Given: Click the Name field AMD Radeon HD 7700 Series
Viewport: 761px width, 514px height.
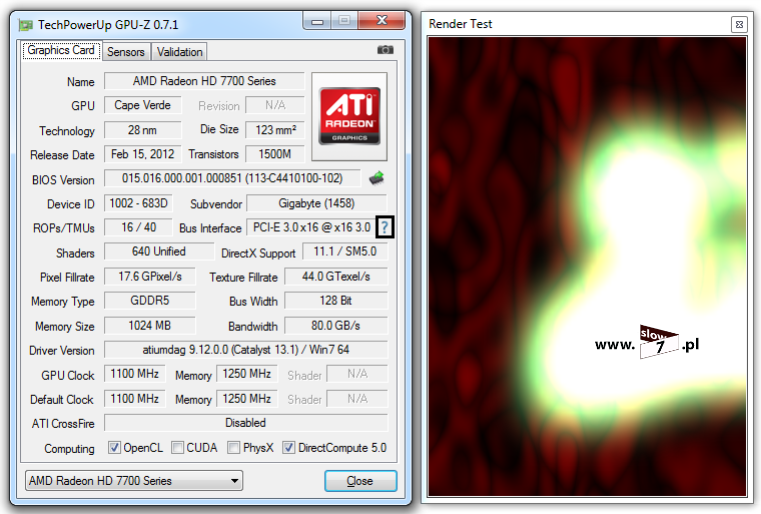Looking at the screenshot, I should [x=204, y=81].
